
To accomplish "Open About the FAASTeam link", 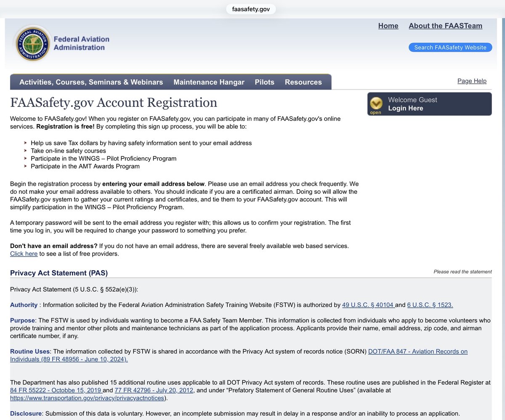I will (445, 26).
